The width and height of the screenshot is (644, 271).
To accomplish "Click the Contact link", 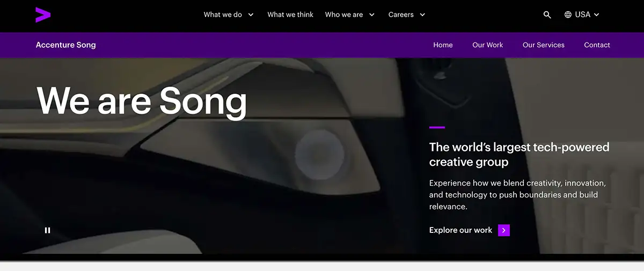I will click(x=597, y=45).
